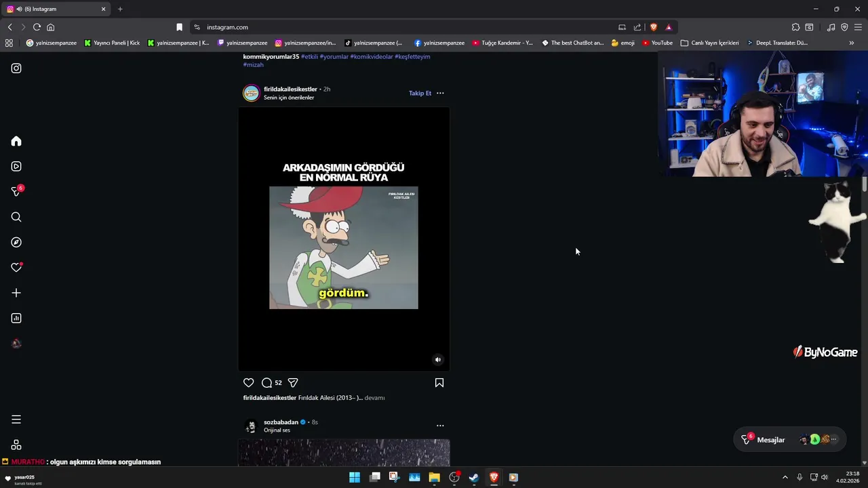Show more bookmarks with double chevron
The height and width of the screenshot is (488, 868).
point(852,43)
